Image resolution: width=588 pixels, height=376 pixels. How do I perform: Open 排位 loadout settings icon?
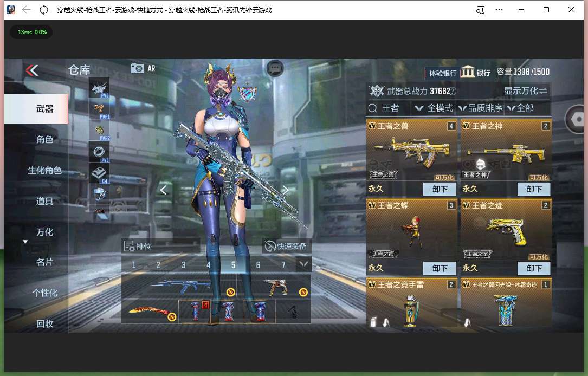(x=129, y=246)
